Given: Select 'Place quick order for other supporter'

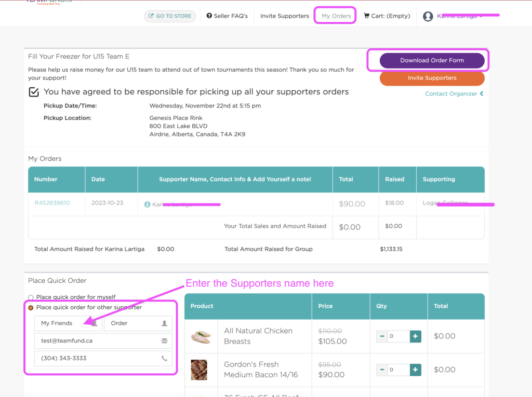Looking at the screenshot, I should [31, 308].
